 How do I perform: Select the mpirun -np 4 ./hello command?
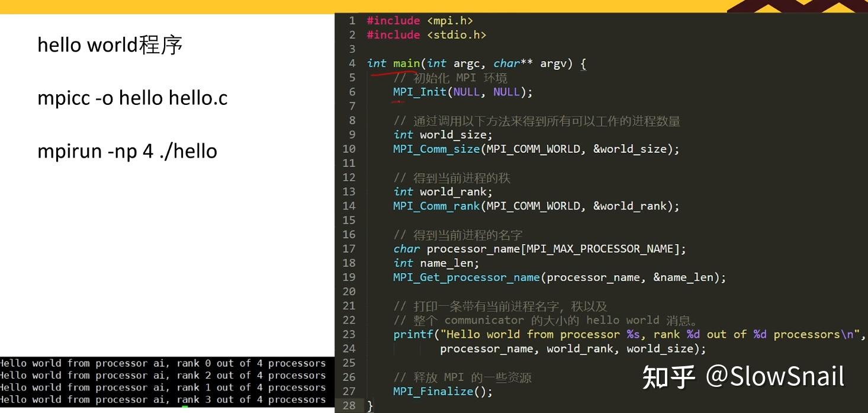pos(127,151)
